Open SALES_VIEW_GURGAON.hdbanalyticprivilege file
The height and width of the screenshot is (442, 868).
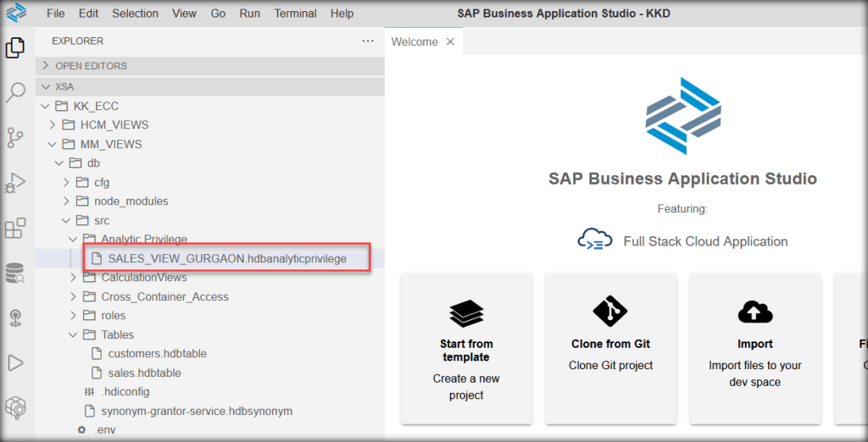tap(226, 258)
